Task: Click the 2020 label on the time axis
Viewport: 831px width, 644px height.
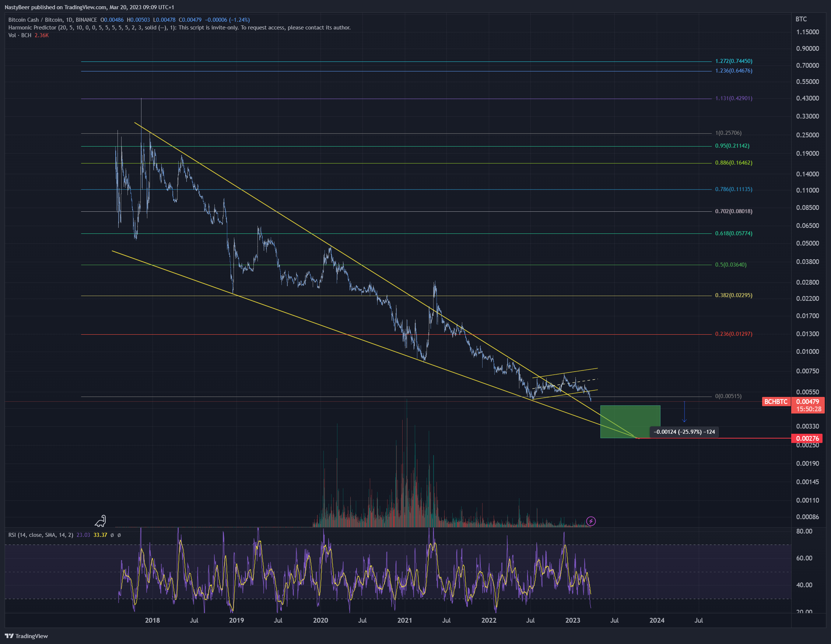Action: 320,620
